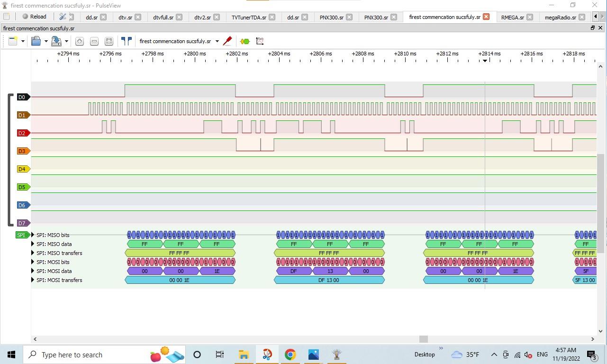The width and height of the screenshot is (607, 364).
Task: Open the new session dropdown arrow
Action: (23, 41)
